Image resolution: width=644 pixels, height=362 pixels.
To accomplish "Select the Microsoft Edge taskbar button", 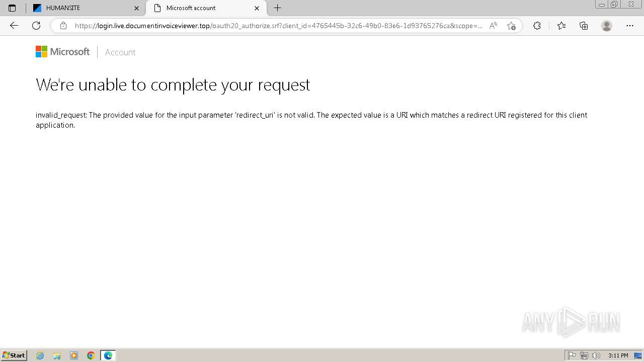I will (108, 355).
